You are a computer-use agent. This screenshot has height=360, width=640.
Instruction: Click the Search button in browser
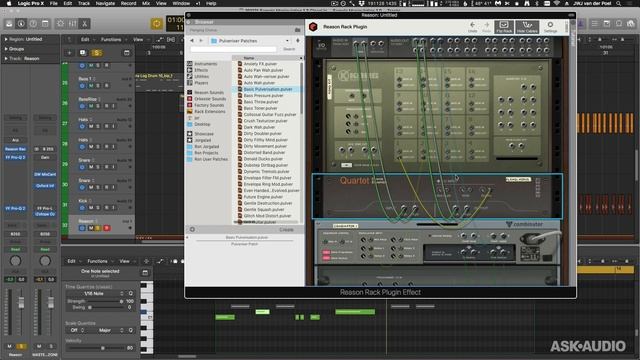[289, 49]
